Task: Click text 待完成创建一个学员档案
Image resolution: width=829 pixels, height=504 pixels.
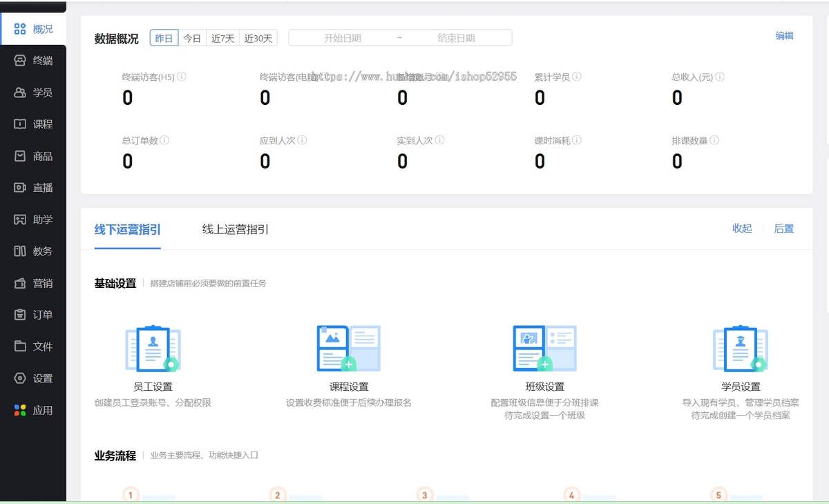Action: click(x=741, y=416)
